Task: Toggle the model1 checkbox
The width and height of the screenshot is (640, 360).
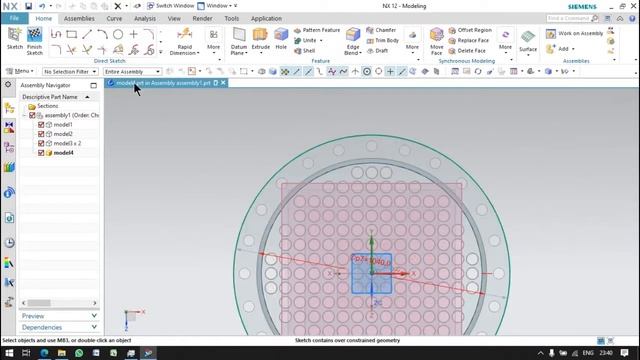Action: click(41, 124)
